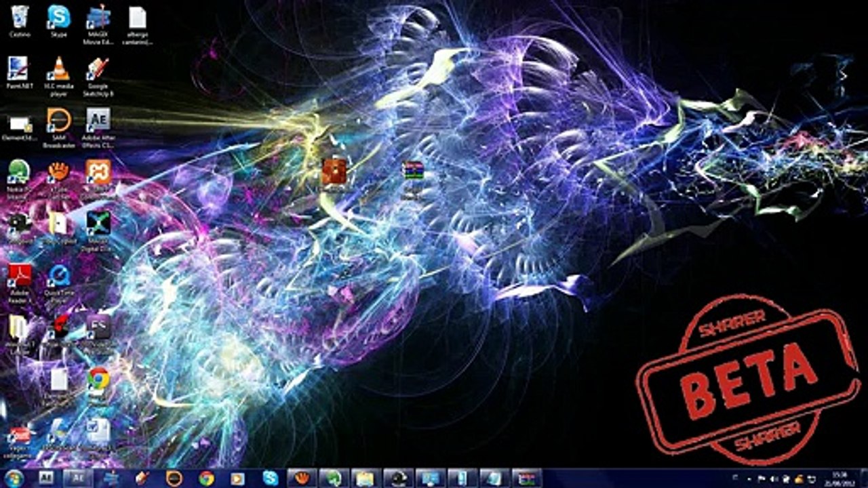Launch QuickTime Player from the desktop
This screenshot has height=488, width=868.
tap(59, 282)
